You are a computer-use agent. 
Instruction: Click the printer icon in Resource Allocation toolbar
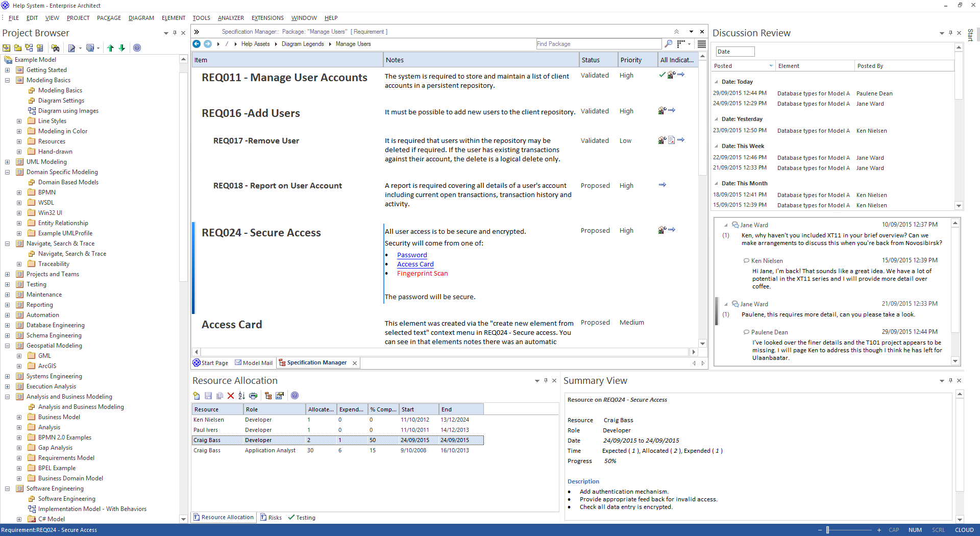click(x=253, y=396)
